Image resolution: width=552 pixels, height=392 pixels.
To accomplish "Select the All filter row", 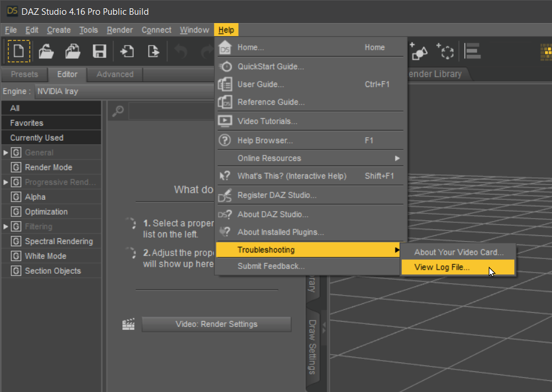I will click(51, 108).
